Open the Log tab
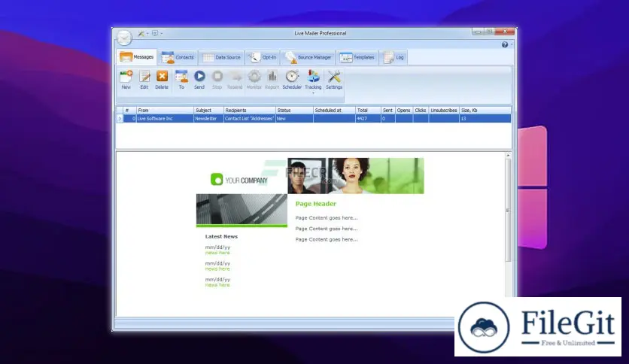The height and width of the screenshot is (364, 629). point(394,57)
